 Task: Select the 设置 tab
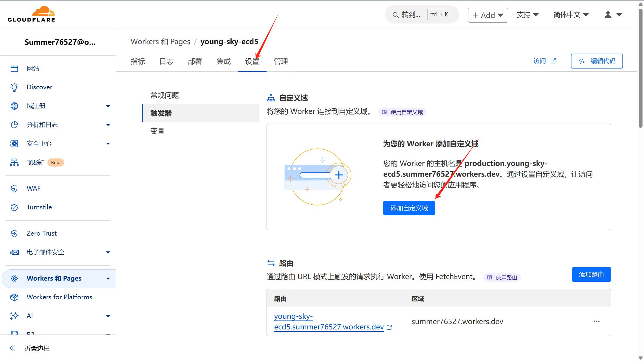click(x=252, y=61)
